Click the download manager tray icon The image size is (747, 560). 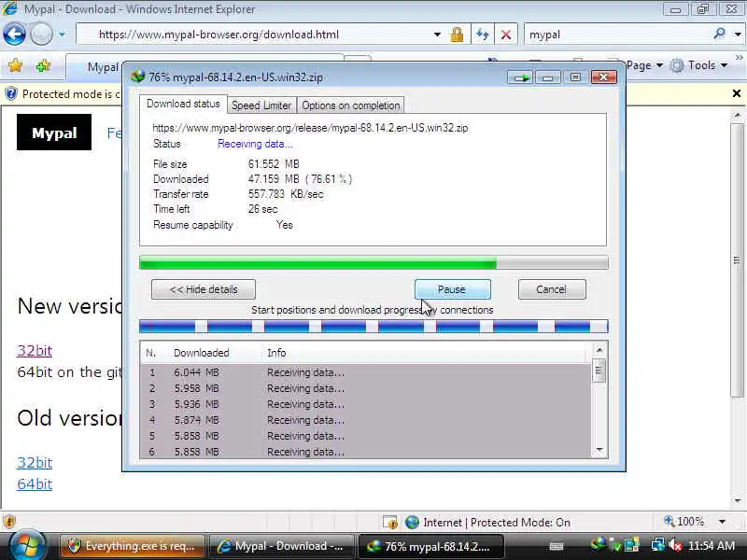pyautogui.click(x=598, y=544)
